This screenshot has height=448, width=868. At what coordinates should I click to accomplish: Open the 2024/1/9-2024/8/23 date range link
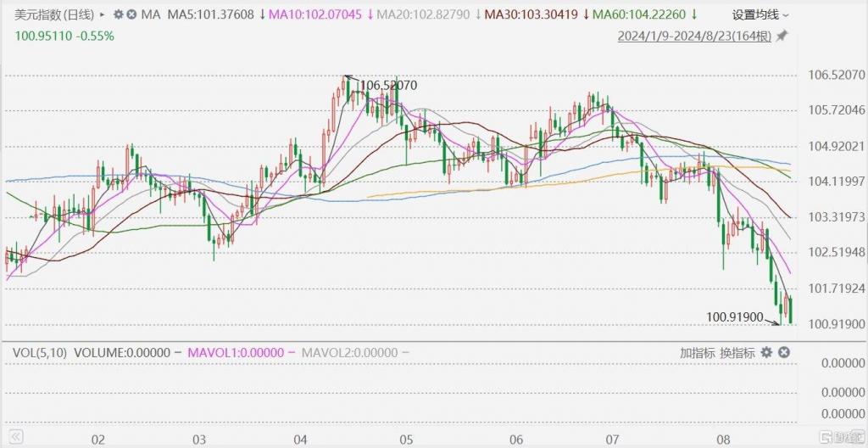pos(695,36)
